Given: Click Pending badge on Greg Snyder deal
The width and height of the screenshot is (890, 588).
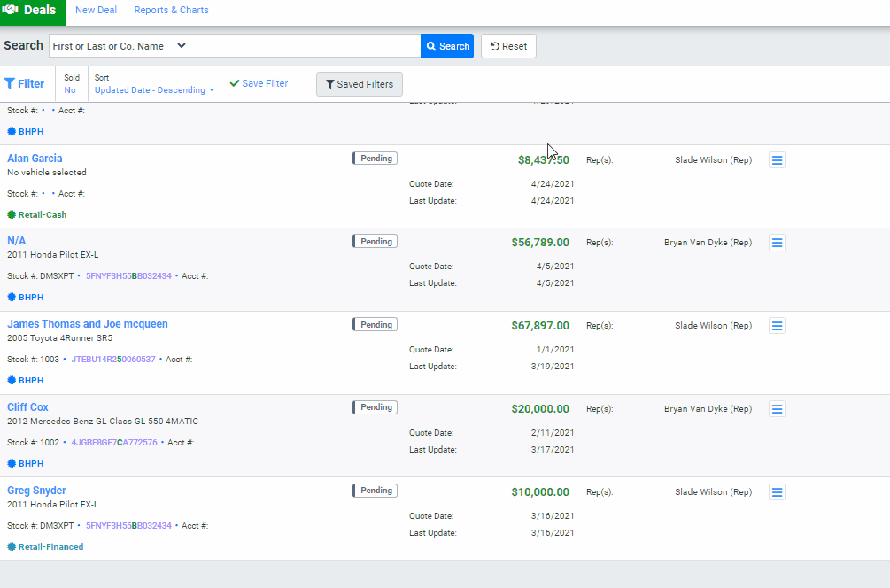Looking at the screenshot, I should pos(375,491).
